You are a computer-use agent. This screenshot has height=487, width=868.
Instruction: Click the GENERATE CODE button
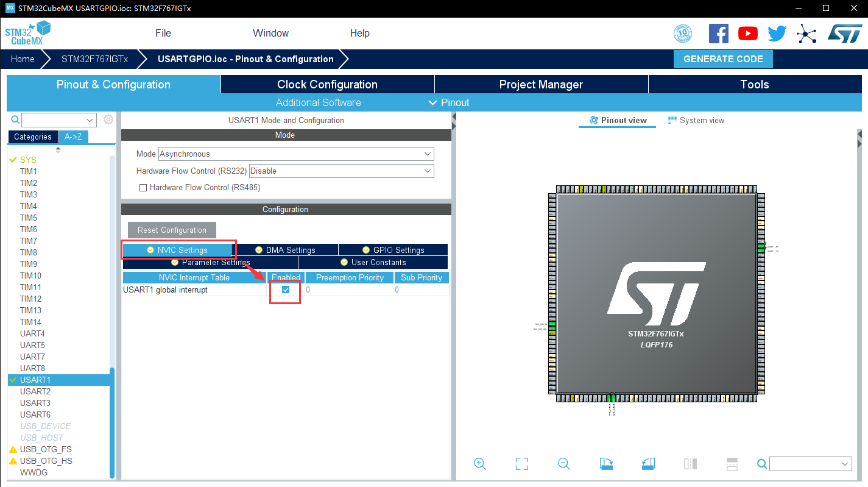click(723, 59)
